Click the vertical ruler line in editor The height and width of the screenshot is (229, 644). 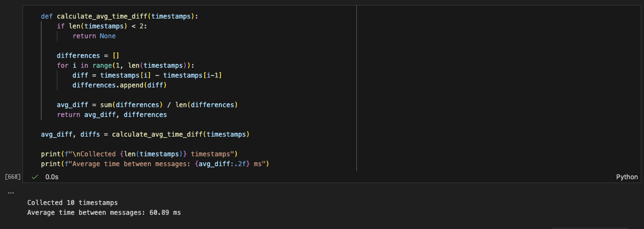[356, 87]
